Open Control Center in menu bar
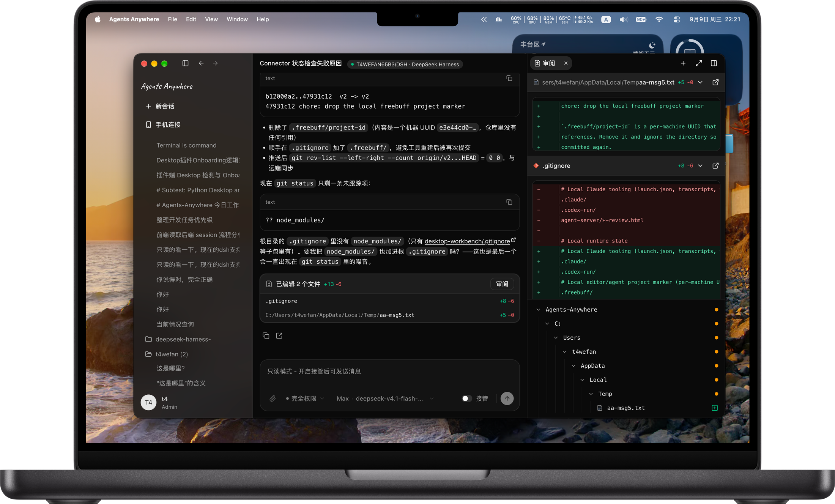Screen dimensions: 835x504 [x=677, y=19]
